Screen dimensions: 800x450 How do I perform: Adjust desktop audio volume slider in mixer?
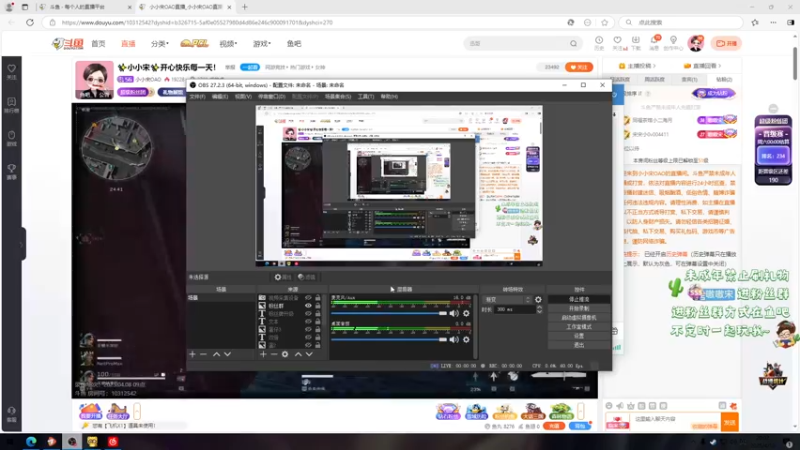[x=389, y=339]
